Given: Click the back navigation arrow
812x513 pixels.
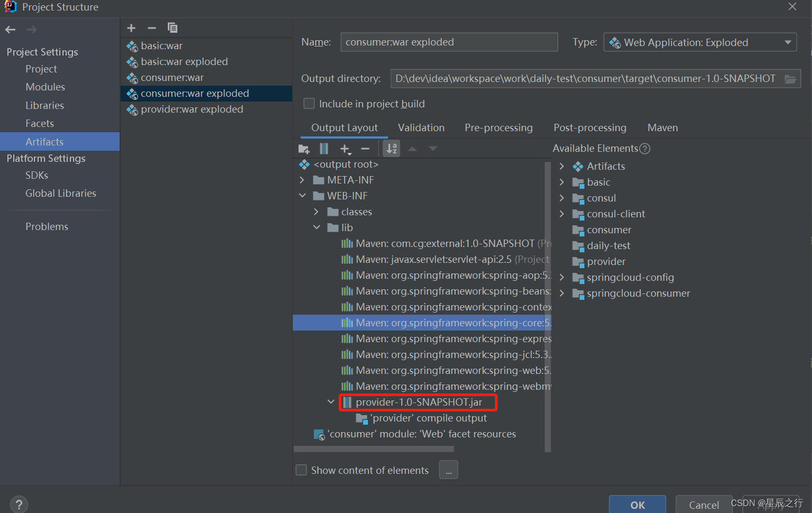Looking at the screenshot, I should coord(10,30).
